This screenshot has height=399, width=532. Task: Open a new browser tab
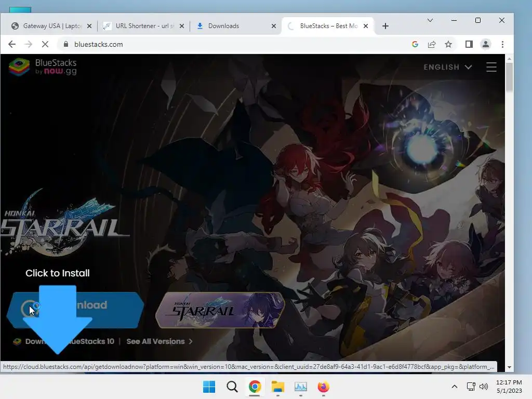point(385,26)
